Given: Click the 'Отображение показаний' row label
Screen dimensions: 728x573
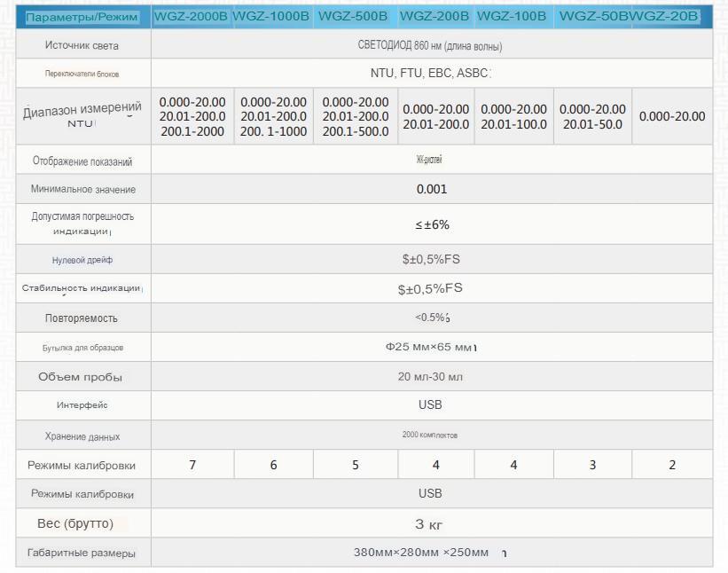Looking at the screenshot, I should point(82,161).
